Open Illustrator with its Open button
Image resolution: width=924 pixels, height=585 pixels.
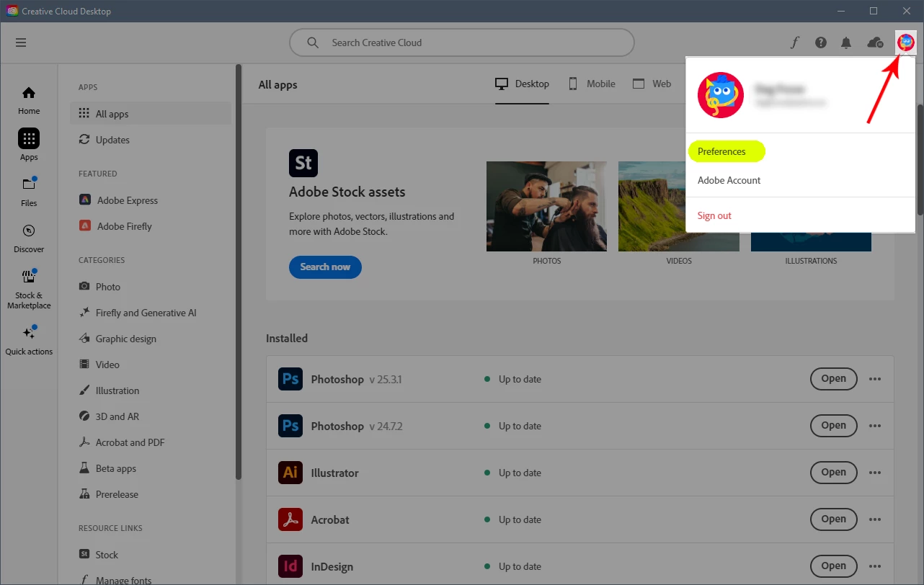(833, 473)
